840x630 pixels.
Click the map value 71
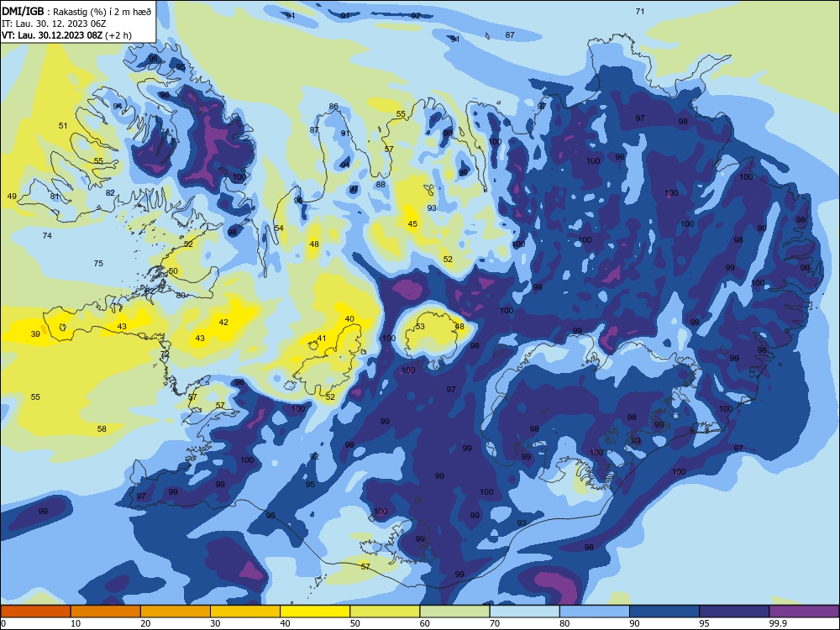[639, 11]
